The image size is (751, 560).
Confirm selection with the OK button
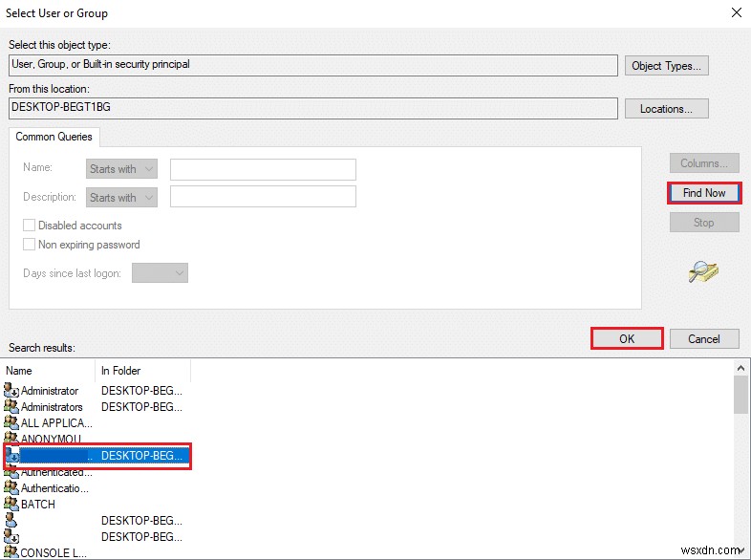click(x=627, y=338)
